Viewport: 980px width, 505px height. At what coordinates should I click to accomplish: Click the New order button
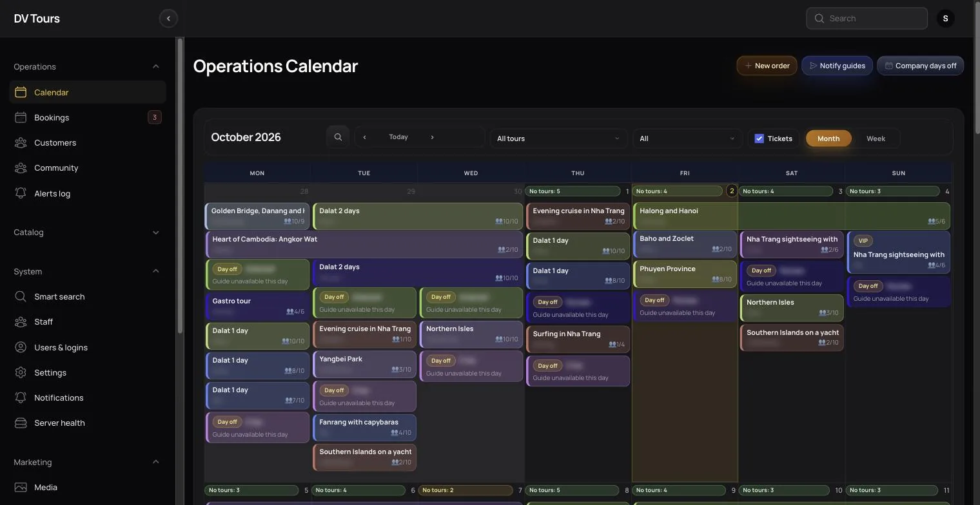(767, 66)
